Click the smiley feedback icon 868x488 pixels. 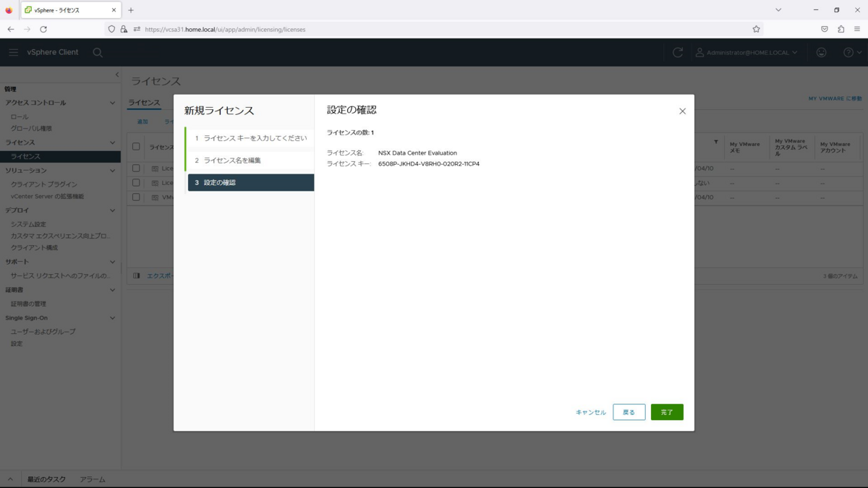821,52
